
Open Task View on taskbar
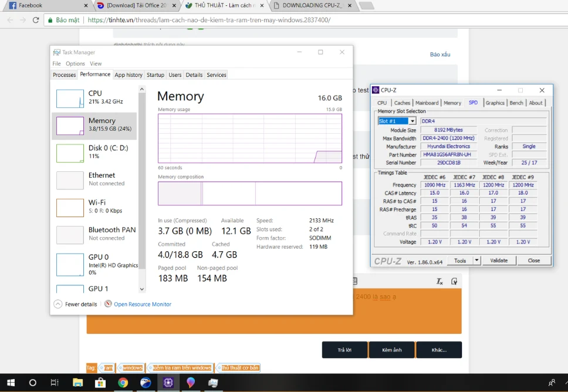[55, 383]
